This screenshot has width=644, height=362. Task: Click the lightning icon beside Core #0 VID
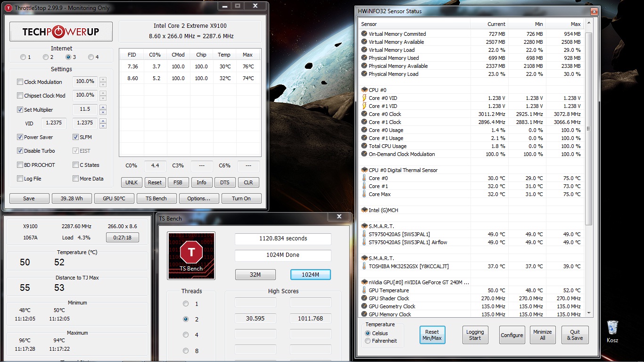pyautogui.click(x=364, y=98)
